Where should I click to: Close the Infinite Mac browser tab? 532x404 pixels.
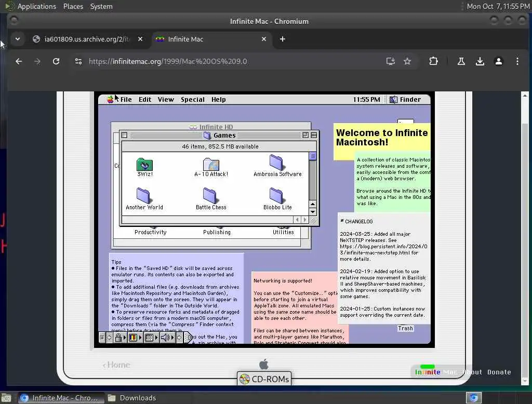(x=263, y=39)
